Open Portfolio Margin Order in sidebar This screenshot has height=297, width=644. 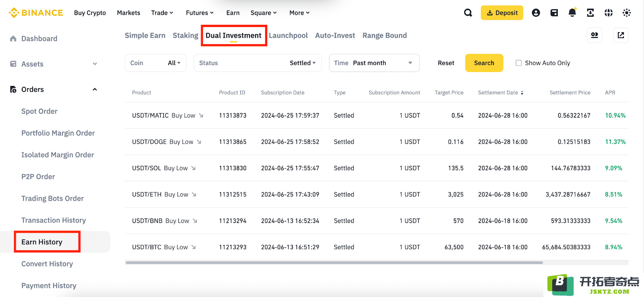tap(58, 133)
